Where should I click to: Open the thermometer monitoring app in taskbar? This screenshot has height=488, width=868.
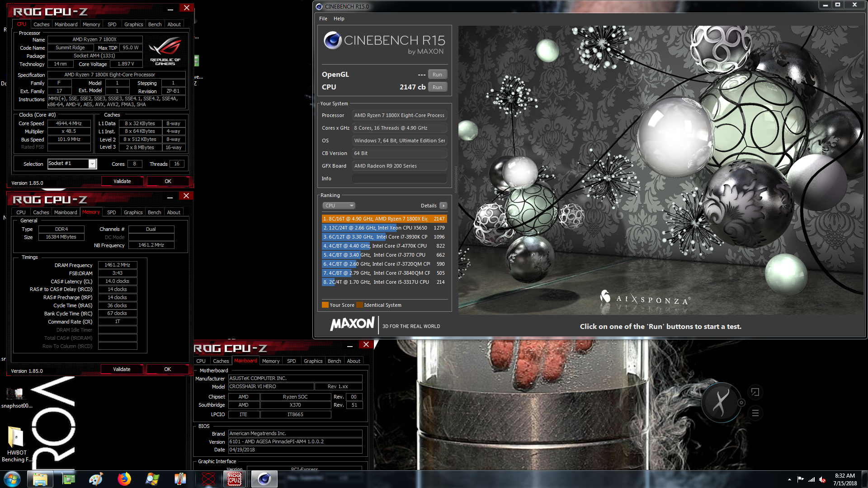(x=180, y=479)
